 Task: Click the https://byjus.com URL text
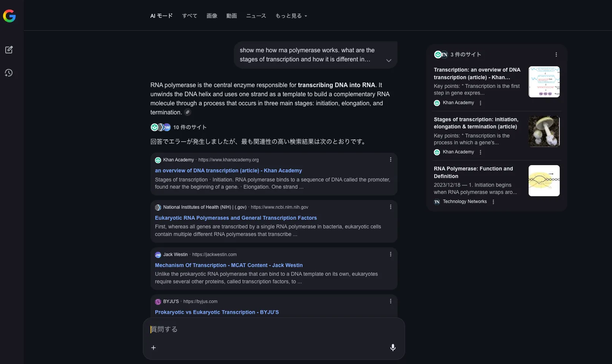click(200, 302)
